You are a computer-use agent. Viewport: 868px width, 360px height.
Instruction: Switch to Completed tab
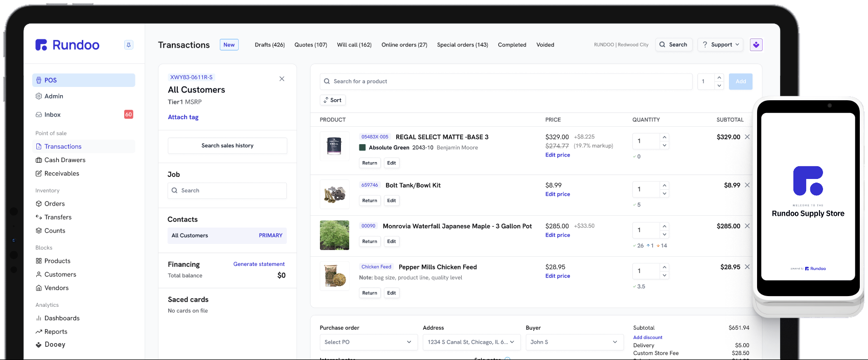pyautogui.click(x=512, y=45)
